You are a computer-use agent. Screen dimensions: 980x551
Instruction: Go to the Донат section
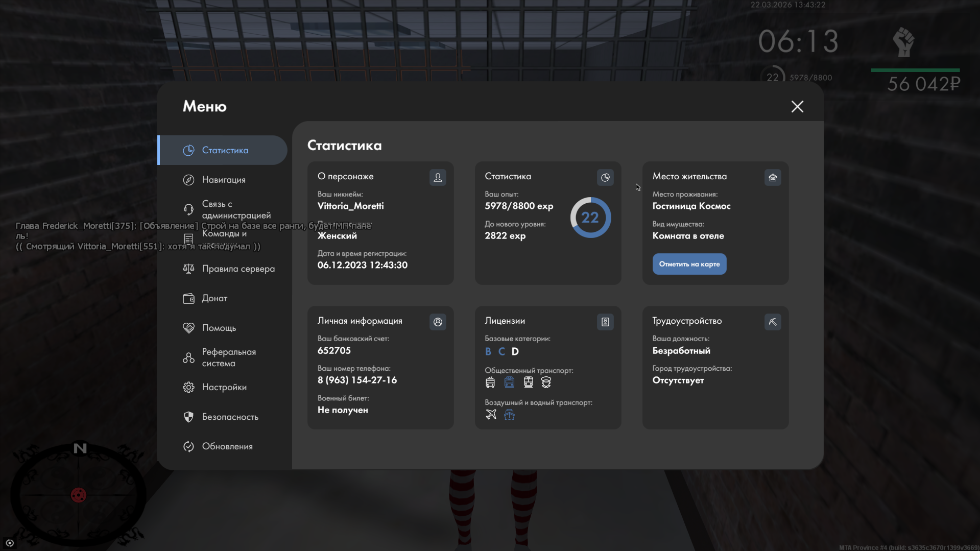point(214,298)
